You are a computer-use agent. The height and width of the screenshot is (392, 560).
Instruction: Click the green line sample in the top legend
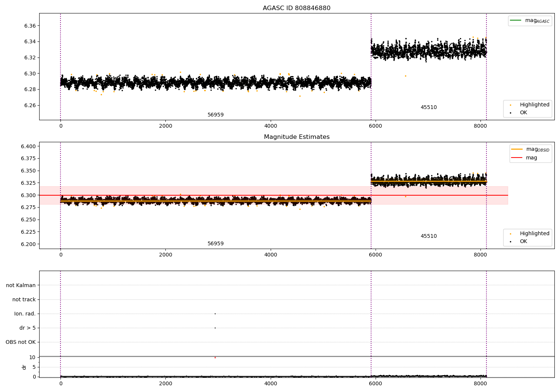point(516,20)
